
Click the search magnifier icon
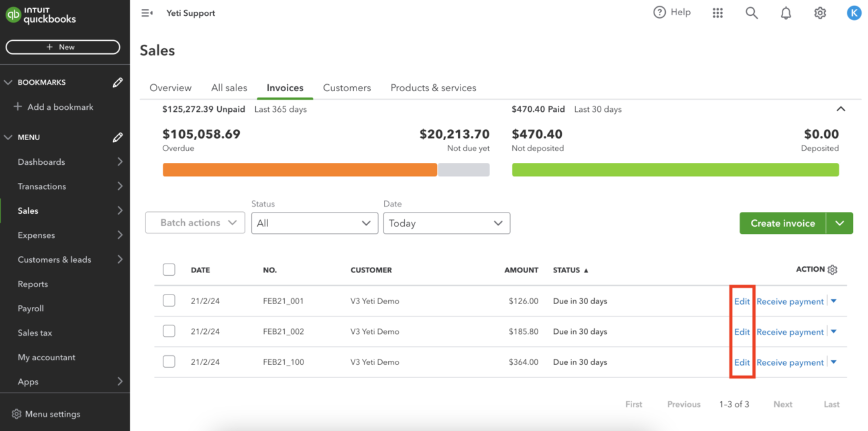point(751,13)
